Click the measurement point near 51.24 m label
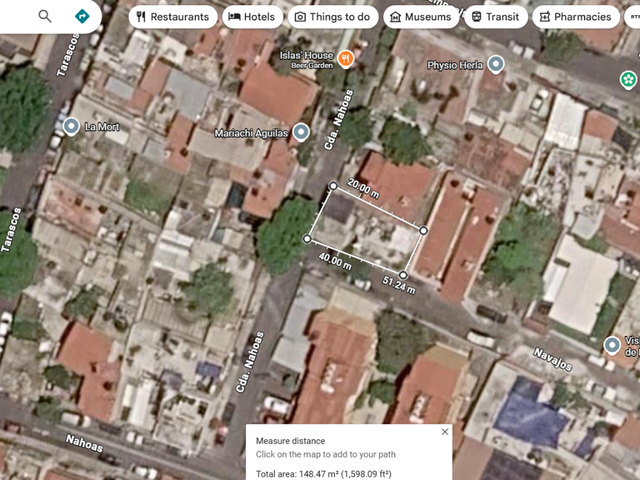Screen dimensions: 640x480 coord(403,275)
